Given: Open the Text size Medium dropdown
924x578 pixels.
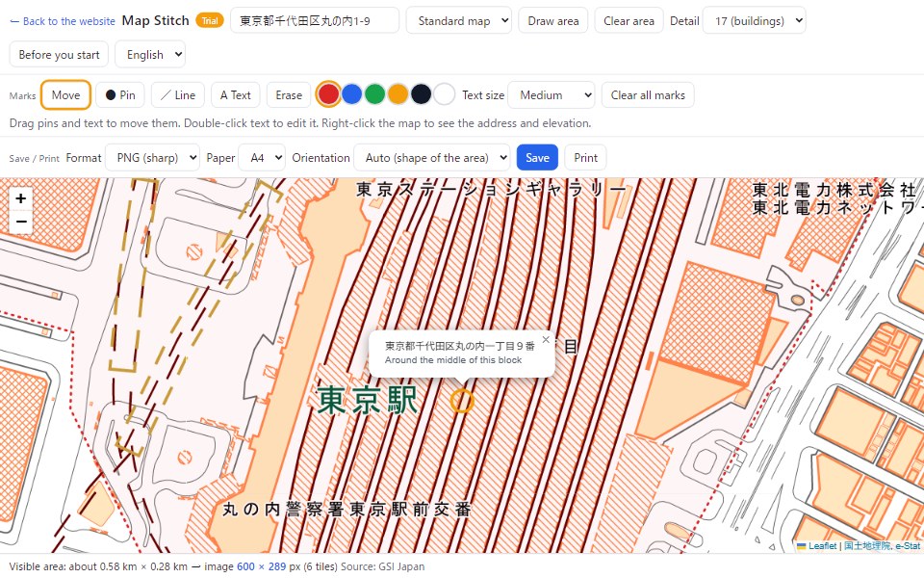Looking at the screenshot, I should tap(551, 95).
